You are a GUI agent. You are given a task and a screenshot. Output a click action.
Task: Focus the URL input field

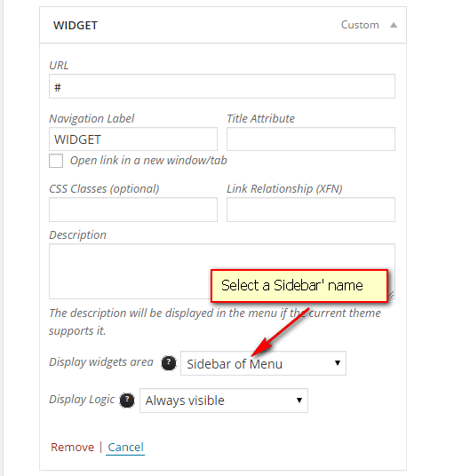(222, 86)
